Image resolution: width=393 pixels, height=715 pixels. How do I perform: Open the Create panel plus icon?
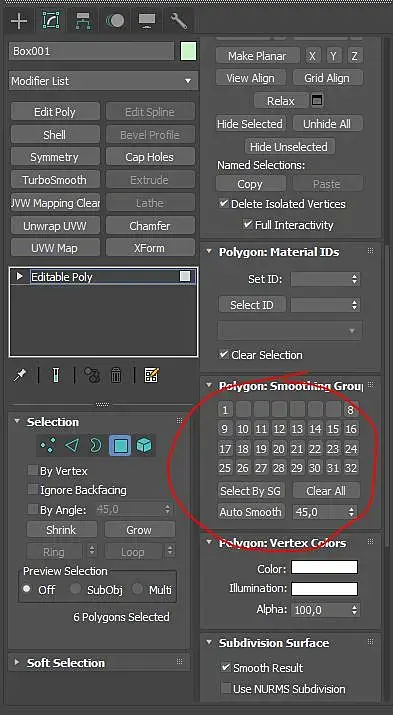point(19,21)
